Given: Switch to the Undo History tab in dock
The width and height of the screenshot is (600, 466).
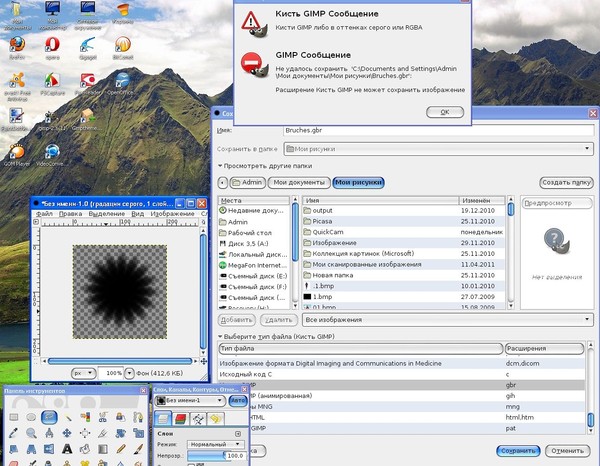Looking at the screenshot, I should [x=216, y=419].
